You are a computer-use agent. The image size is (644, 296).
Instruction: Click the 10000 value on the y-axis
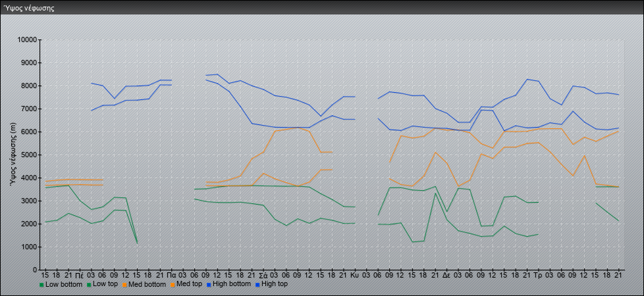[x=24, y=40]
